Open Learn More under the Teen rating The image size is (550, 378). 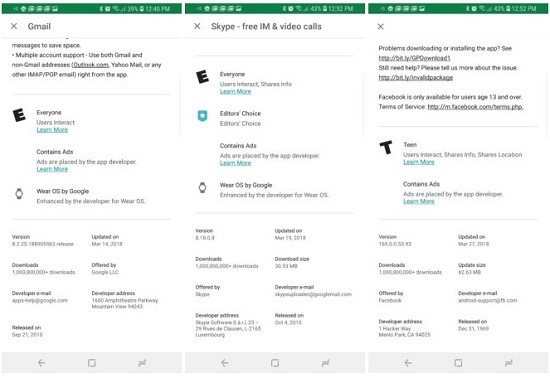tap(419, 162)
